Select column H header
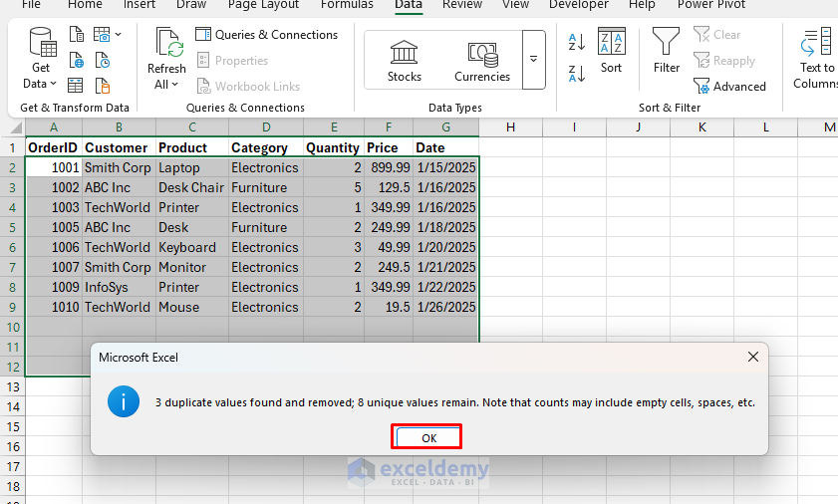 510,127
